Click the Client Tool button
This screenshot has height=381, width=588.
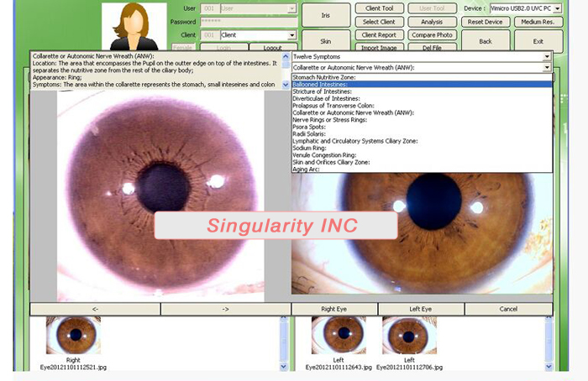380,8
